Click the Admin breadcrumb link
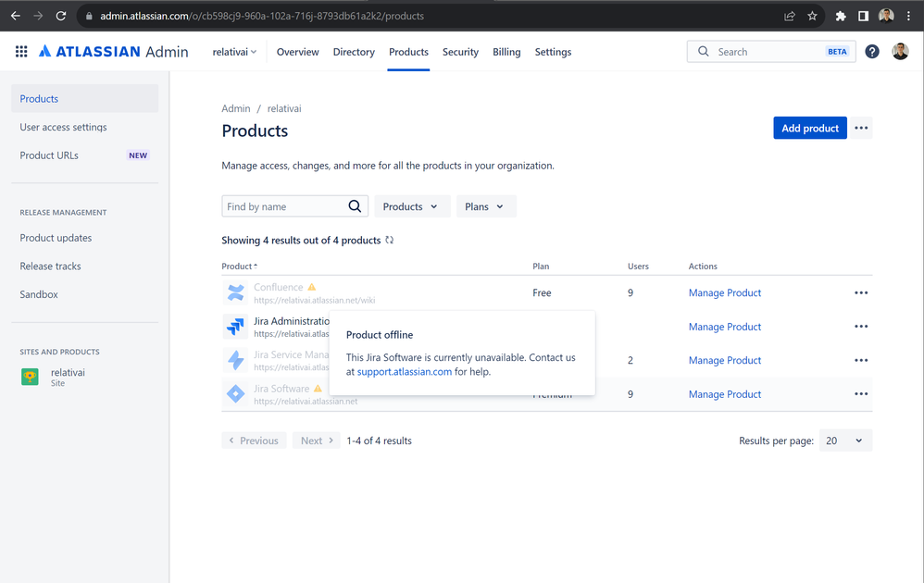This screenshot has width=924, height=583. click(236, 108)
